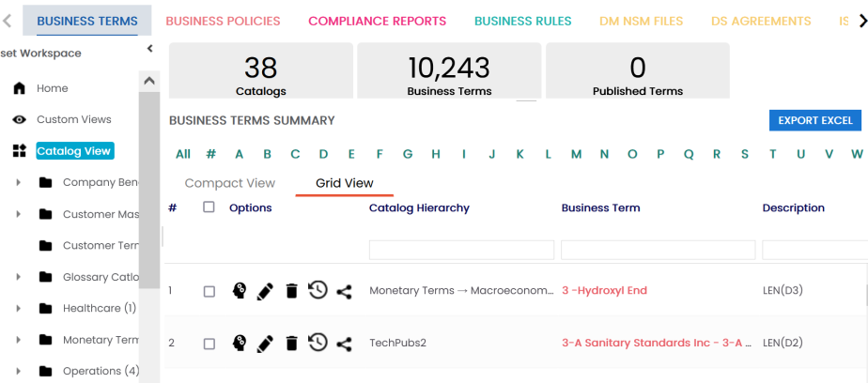
Task: Open history icon for the TechPubs2 row
Action: point(318,343)
